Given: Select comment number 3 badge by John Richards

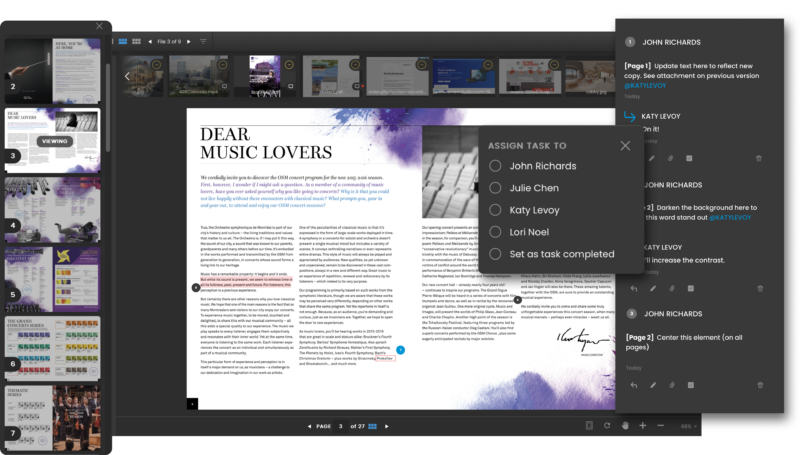Looking at the screenshot, I should (x=632, y=314).
